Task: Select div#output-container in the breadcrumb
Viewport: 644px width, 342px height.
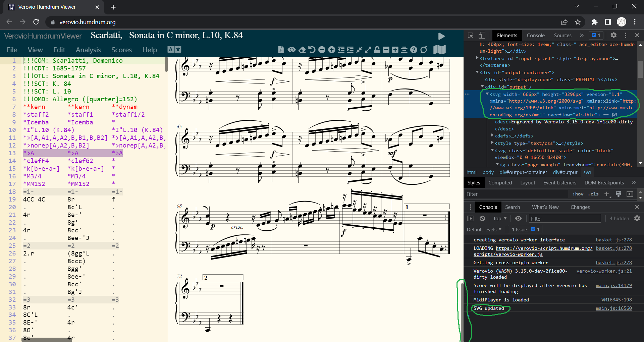Action: [523, 172]
